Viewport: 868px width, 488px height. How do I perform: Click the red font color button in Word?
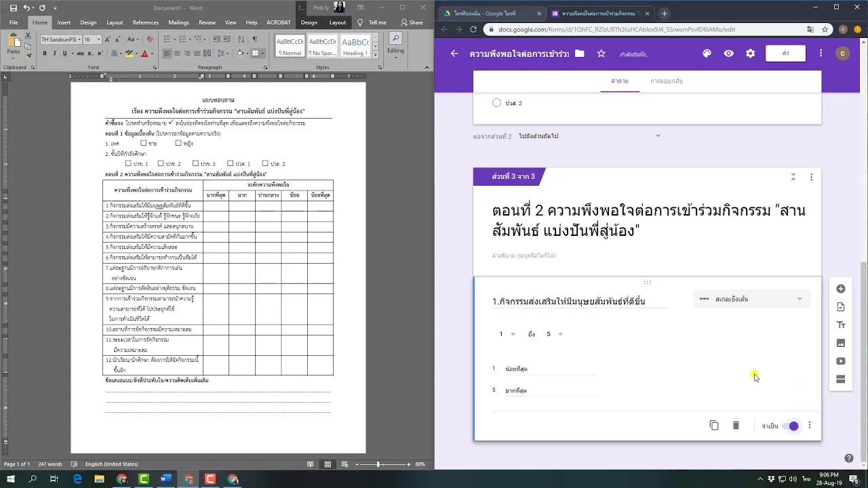[144, 54]
